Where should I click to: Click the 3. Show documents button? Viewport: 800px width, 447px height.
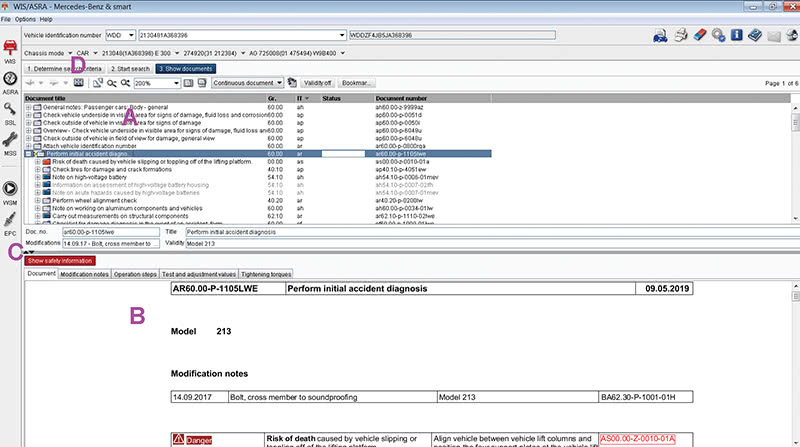186,68
